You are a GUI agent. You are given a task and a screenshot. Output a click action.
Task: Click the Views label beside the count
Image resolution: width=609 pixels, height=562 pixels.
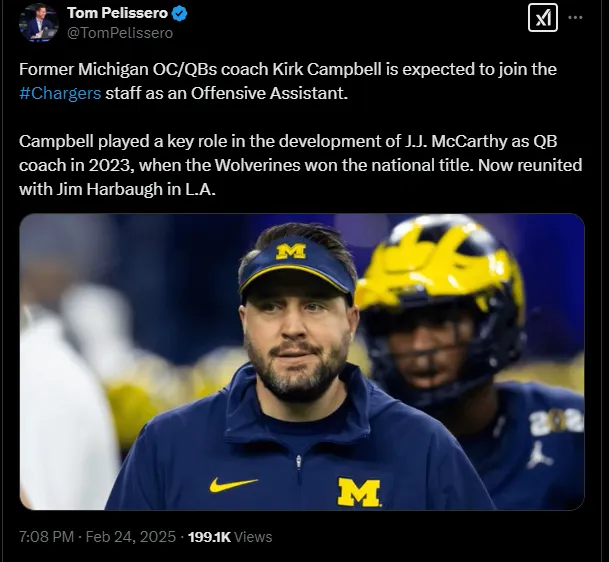253,537
